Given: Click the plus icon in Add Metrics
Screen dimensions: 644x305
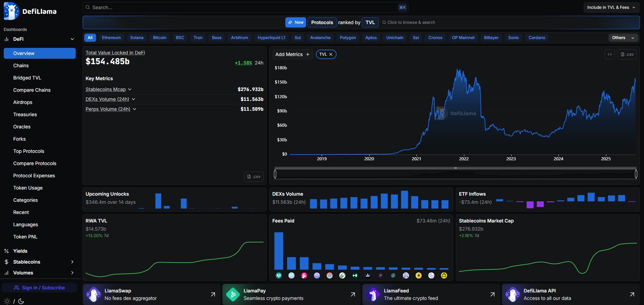Looking at the screenshot, I should pos(308,54).
